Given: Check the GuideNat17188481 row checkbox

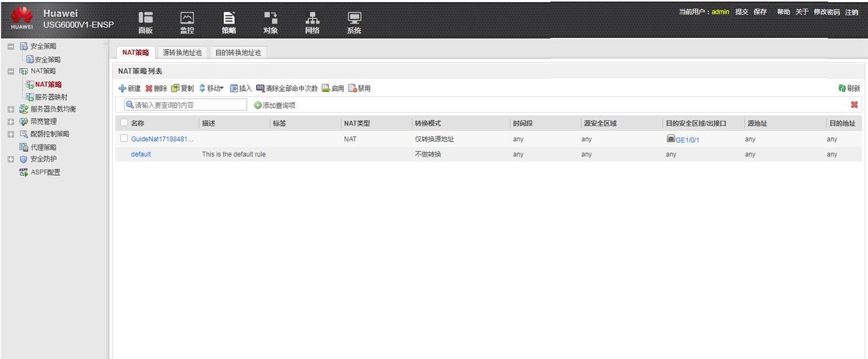Looking at the screenshot, I should [123, 138].
